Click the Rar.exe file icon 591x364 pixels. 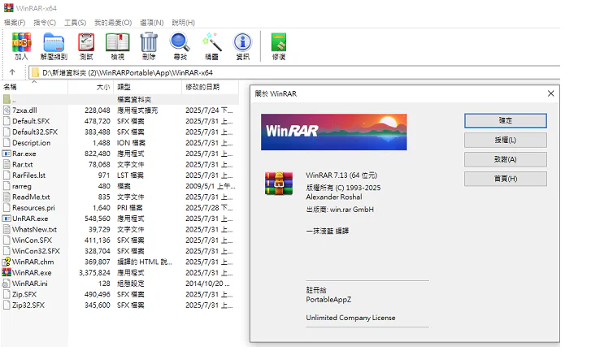pyautogui.click(x=7, y=154)
